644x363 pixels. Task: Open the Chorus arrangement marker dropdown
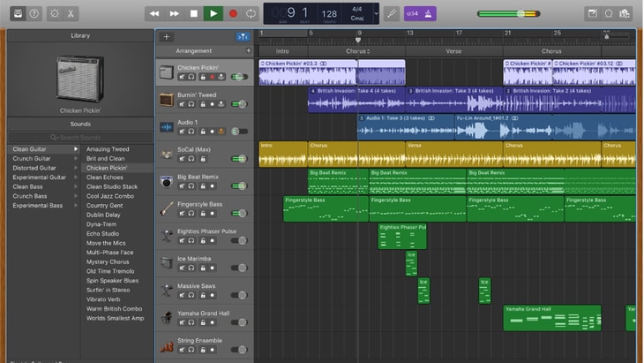[369, 51]
